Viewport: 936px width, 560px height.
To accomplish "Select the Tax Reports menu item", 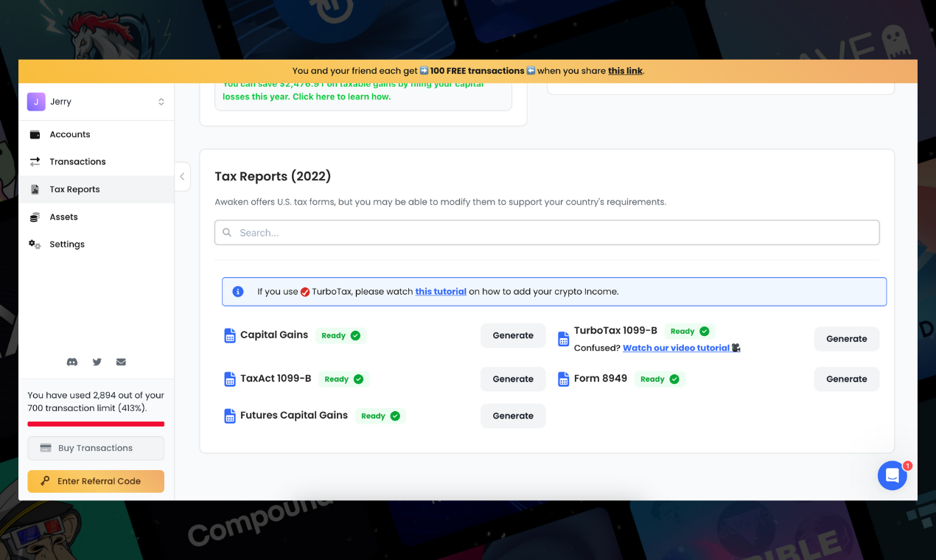I will (96, 189).
